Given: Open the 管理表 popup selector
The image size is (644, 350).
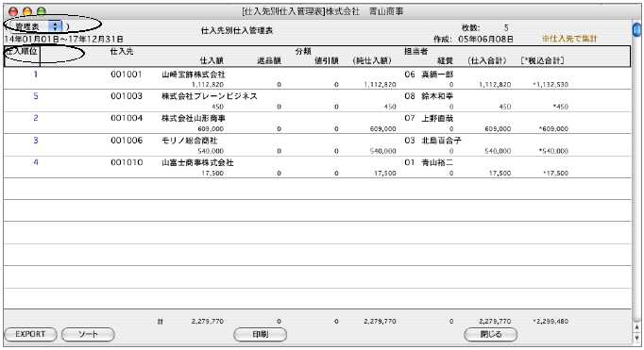Looking at the screenshot, I should (37, 26).
